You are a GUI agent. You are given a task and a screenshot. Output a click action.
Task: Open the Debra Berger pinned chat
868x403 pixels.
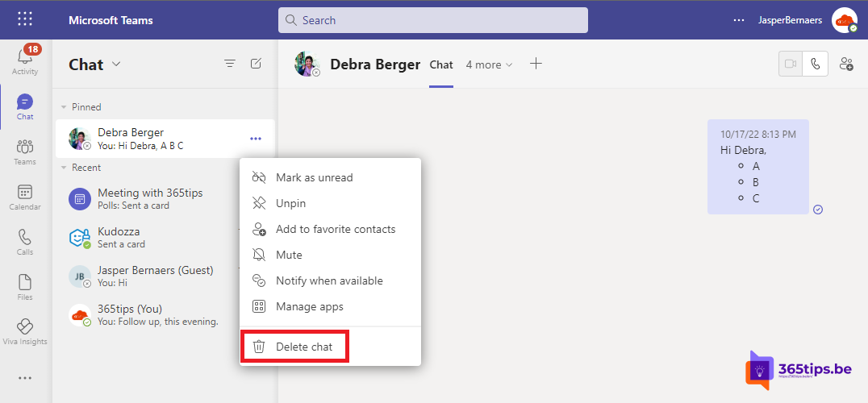coord(165,139)
